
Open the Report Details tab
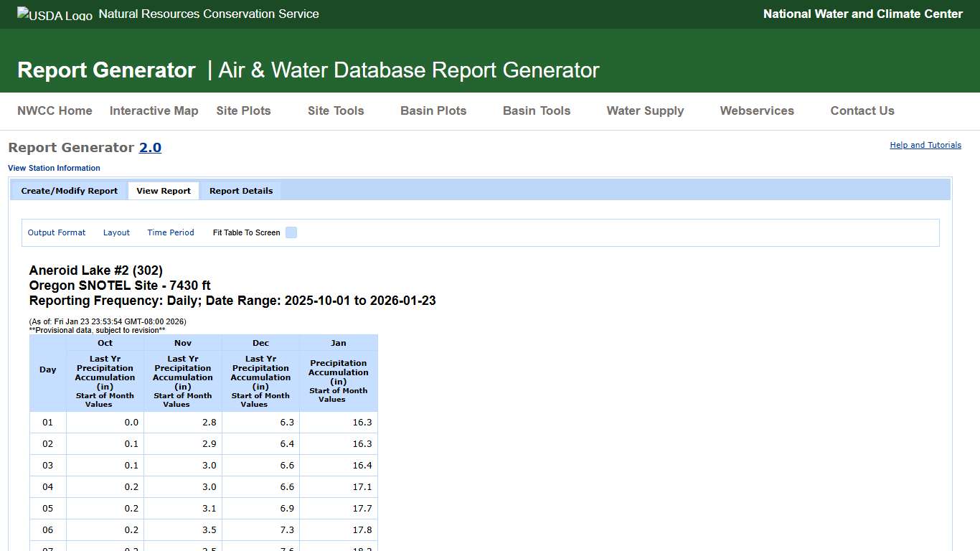[x=240, y=190]
